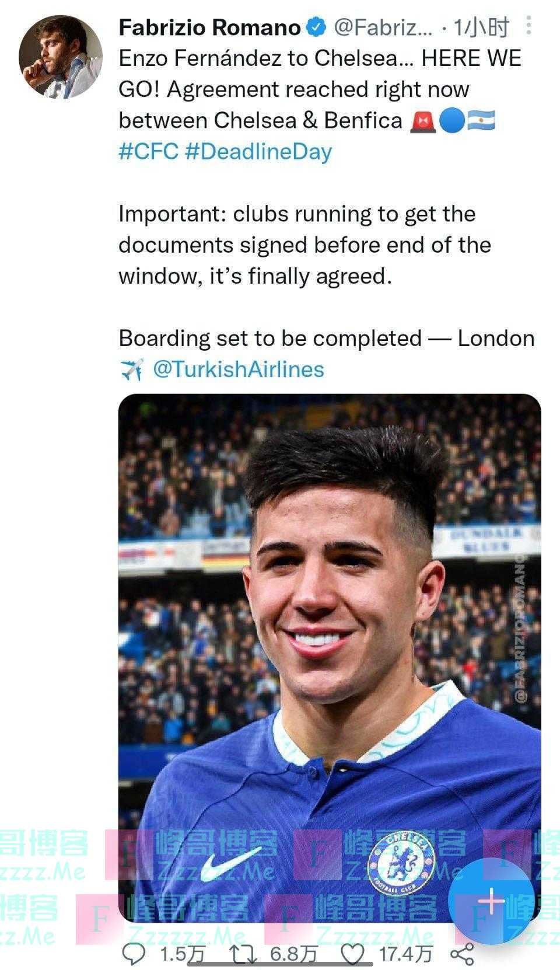Tap the reply speech bubble icon
560x970 pixels.
pyautogui.click(x=135, y=954)
